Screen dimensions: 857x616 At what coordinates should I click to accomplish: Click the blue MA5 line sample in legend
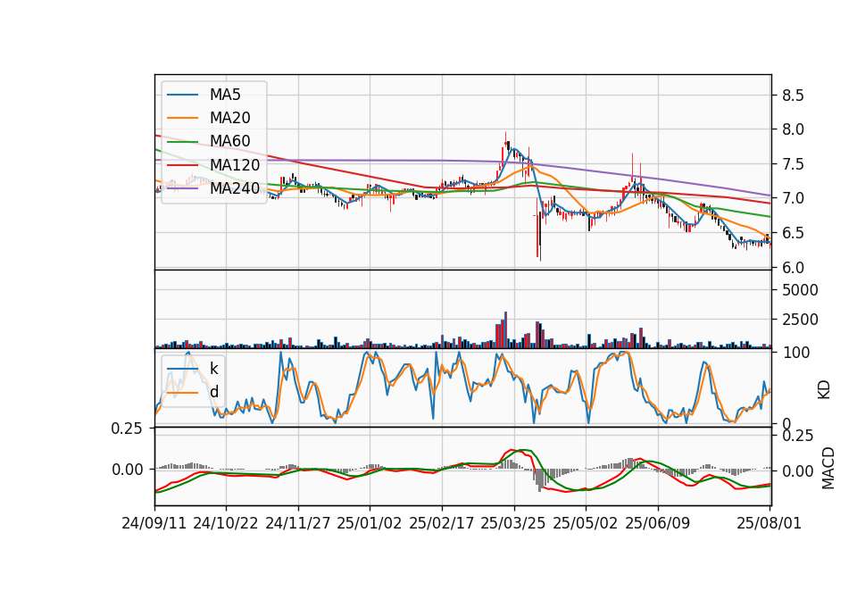(x=182, y=96)
